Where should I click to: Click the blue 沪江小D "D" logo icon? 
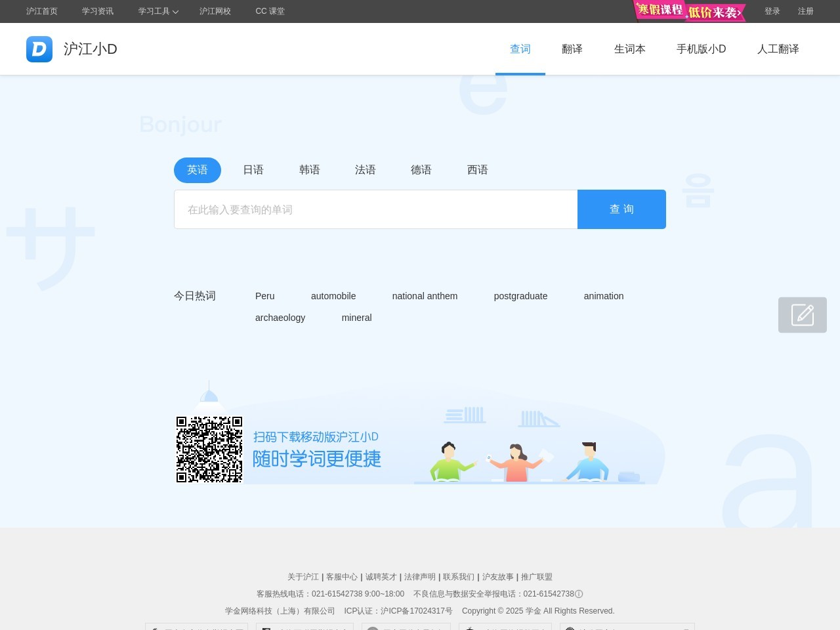tap(39, 49)
